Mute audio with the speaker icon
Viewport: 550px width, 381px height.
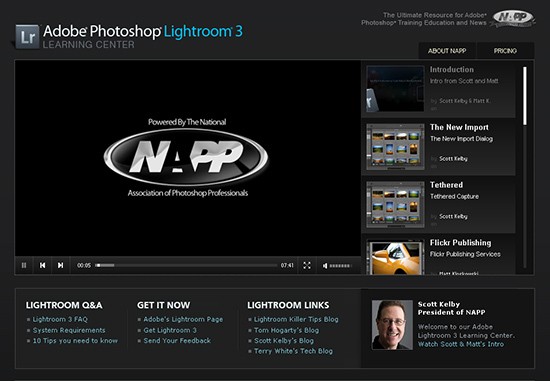point(325,266)
